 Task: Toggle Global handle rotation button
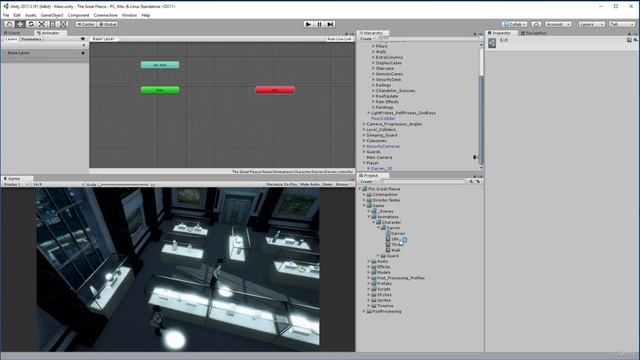(108, 24)
